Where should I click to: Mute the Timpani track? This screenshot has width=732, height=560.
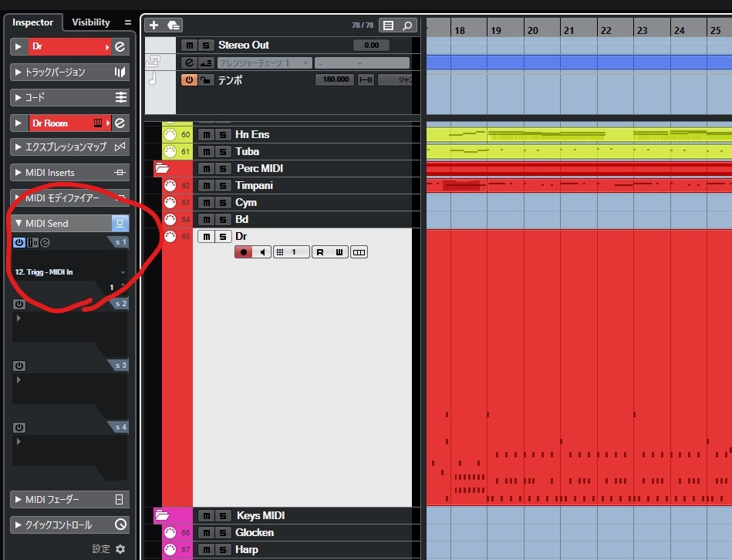[x=205, y=185]
